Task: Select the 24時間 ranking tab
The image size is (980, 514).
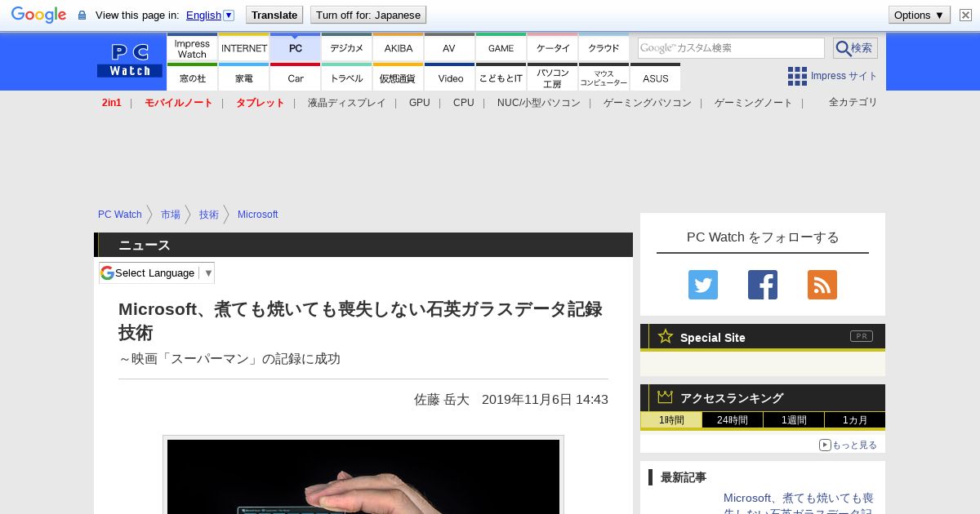Action: [x=733, y=420]
